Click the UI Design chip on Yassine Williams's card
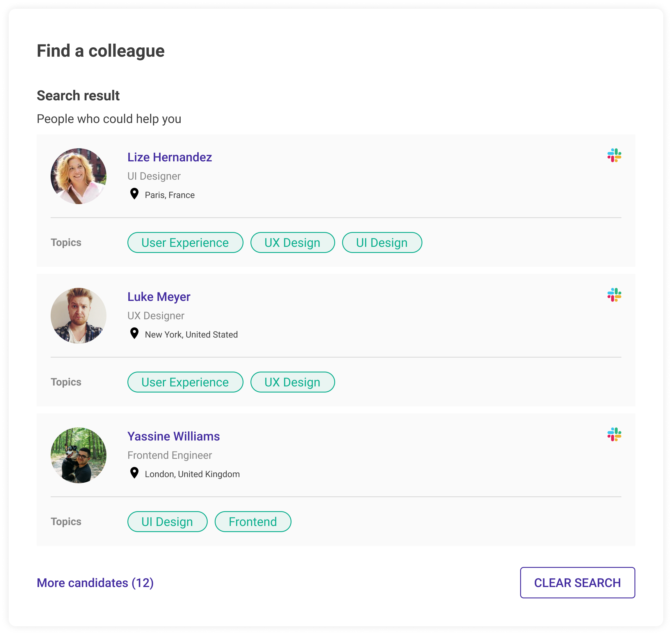 point(167,522)
